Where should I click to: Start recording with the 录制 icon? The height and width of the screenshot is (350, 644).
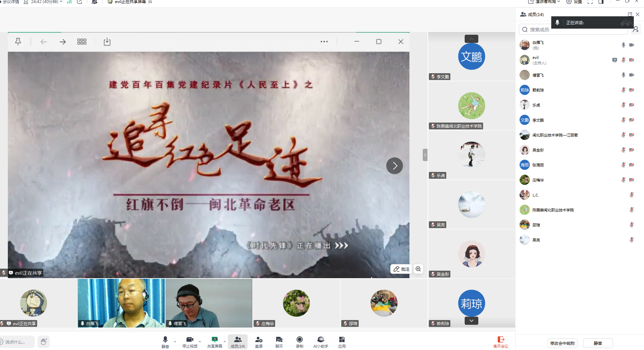299,342
